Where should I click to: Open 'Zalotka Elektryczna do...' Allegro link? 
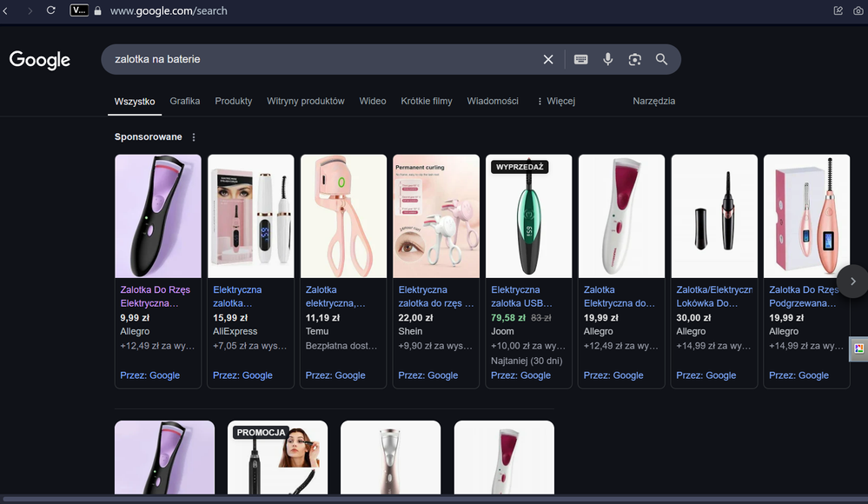click(619, 296)
